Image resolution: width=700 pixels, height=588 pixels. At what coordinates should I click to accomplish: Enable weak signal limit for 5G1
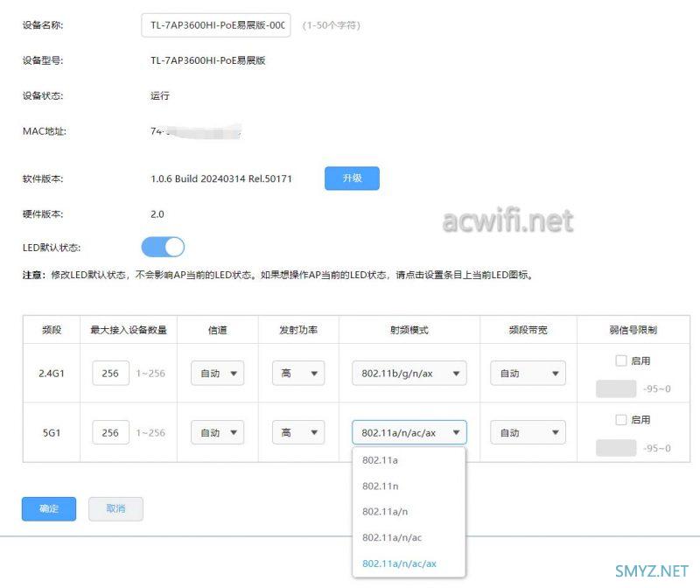pos(621,420)
